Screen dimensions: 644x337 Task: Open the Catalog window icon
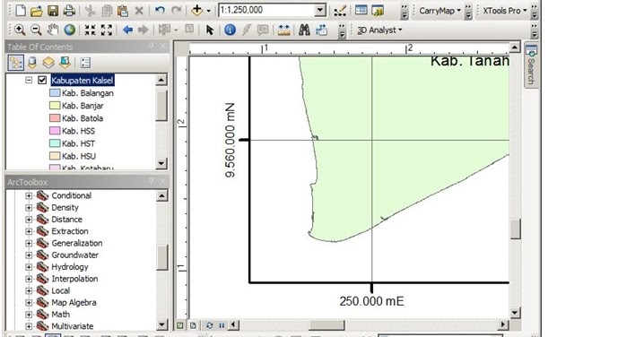point(378,11)
